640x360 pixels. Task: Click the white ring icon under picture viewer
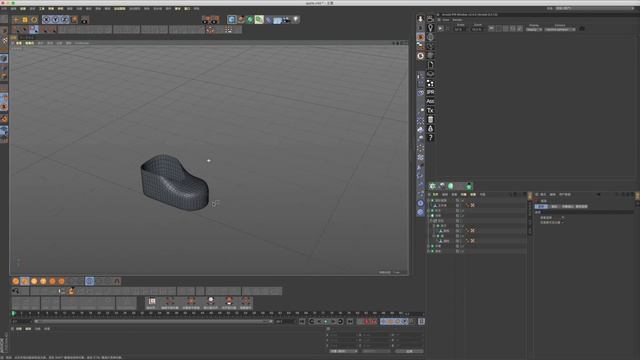click(420, 56)
